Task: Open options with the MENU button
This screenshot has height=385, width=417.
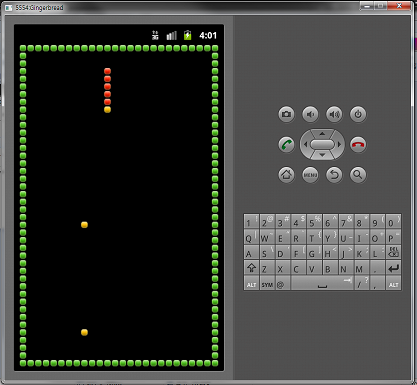Action: coord(310,175)
